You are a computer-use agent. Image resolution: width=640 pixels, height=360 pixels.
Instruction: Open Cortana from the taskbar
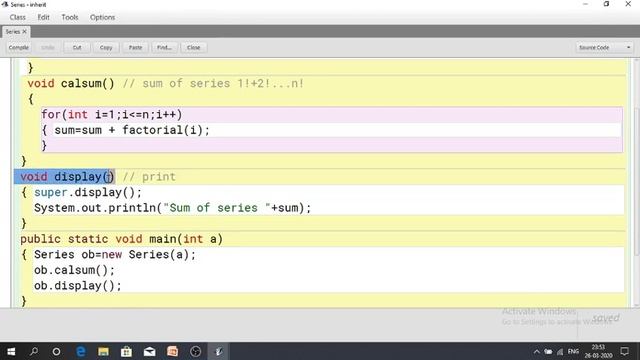pyautogui.click(x=56, y=351)
